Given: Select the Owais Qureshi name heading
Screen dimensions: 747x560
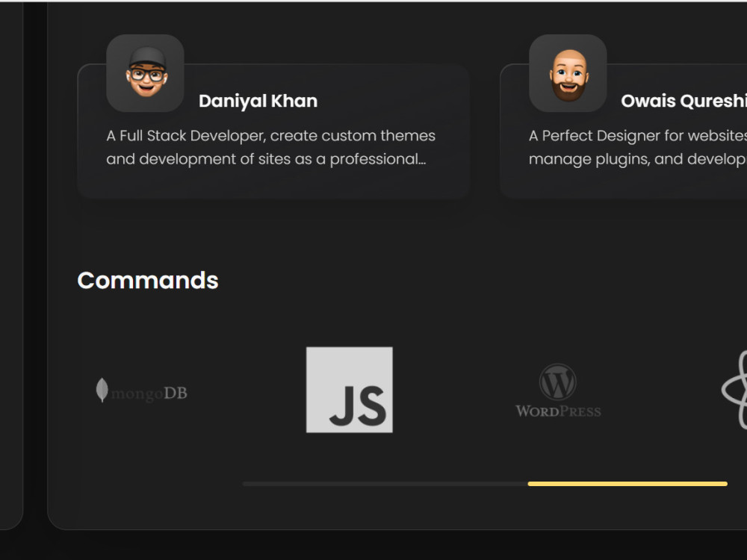Looking at the screenshot, I should point(684,101).
